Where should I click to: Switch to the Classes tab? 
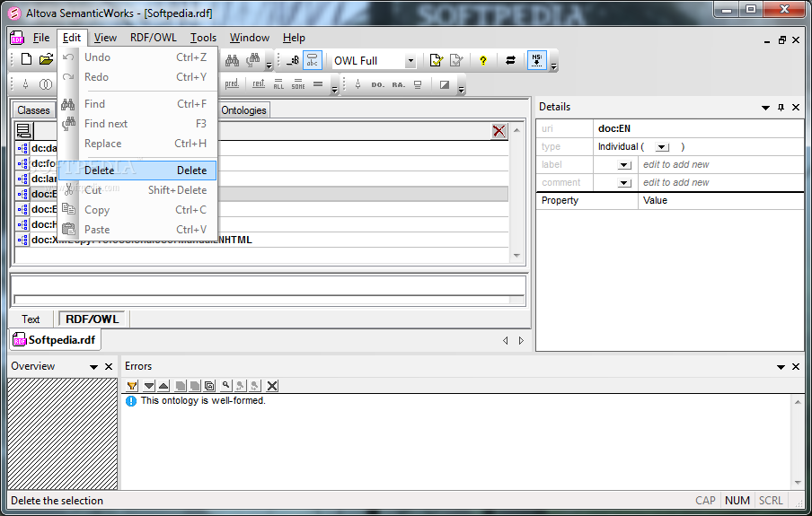[x=33, y=110]
